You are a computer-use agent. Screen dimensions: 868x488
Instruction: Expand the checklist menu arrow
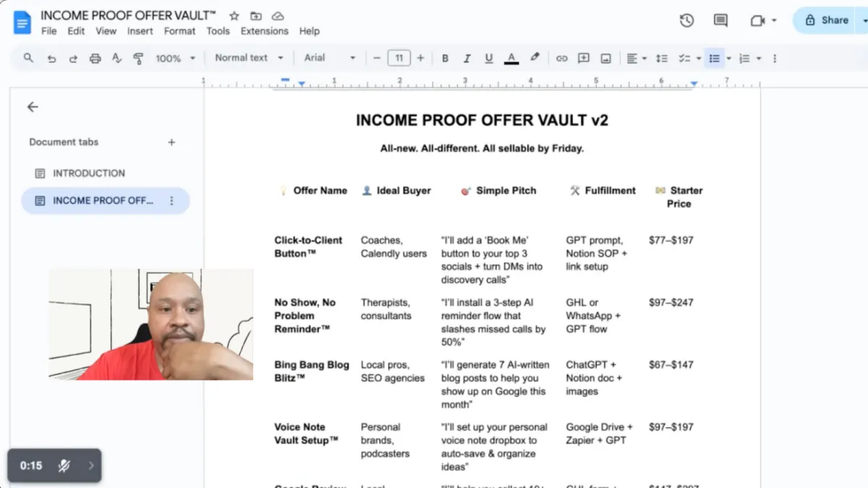coord(699,59)
